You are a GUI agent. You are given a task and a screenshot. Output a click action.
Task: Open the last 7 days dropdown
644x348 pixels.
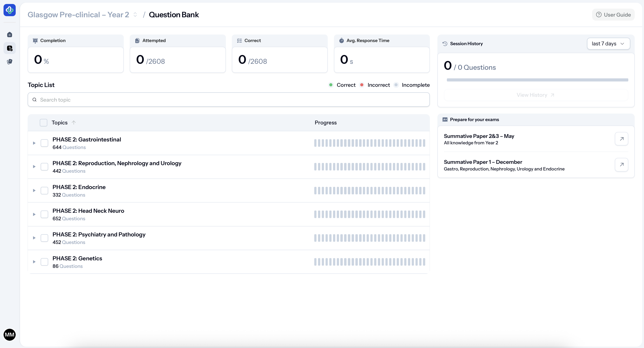pos(608,44)
